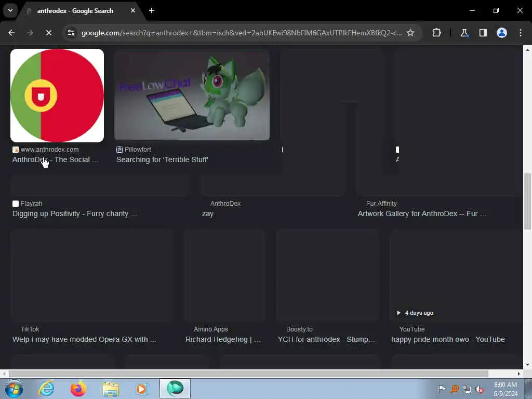Open the tab search dropdown arrow

10,10
